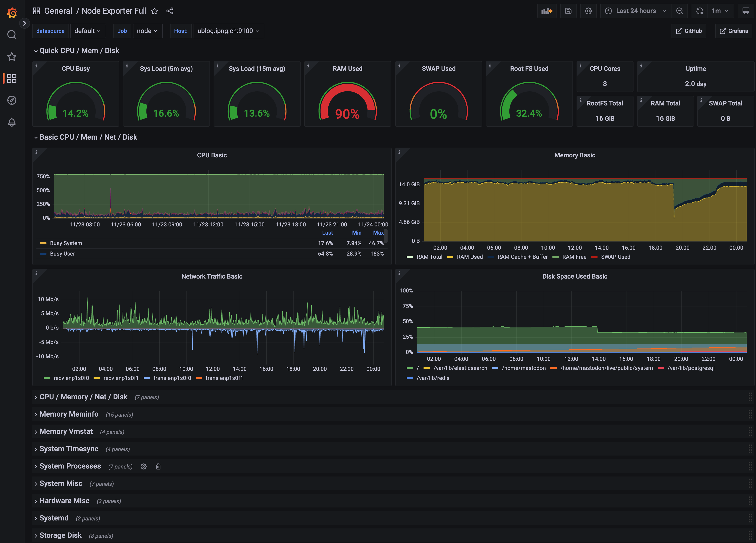
Task: Open dashboard settings gear in top bar
Action: pyautogui.click(x=588, y=11)
